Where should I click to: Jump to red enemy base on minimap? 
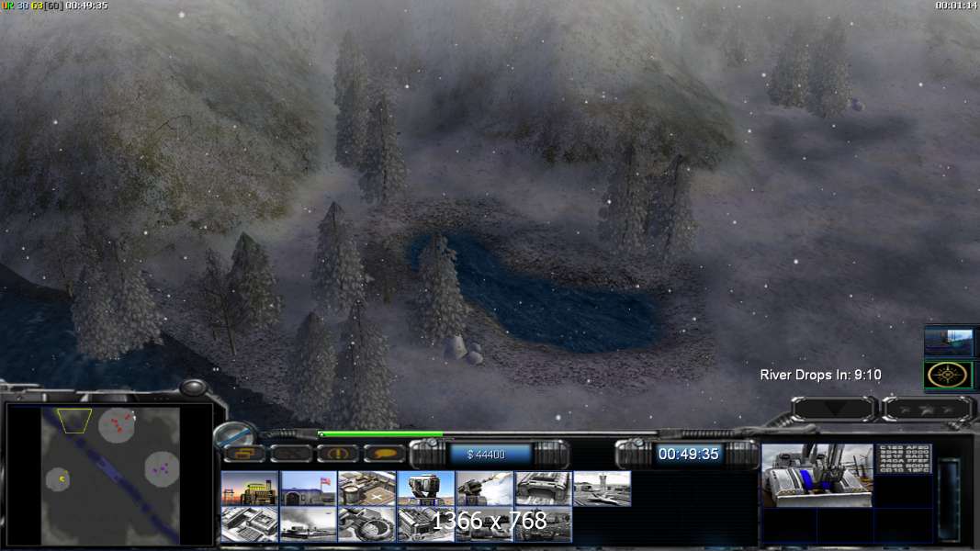pyautogui.click(x=118, y=425)
